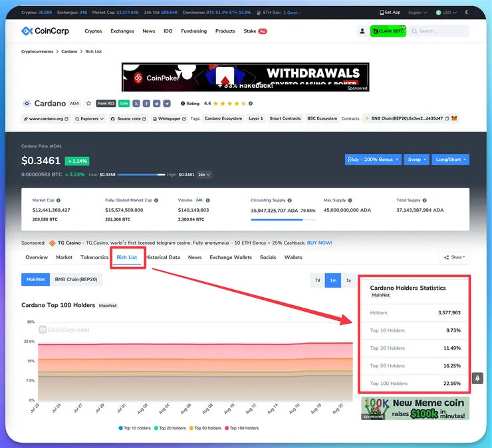The height and width of the screenshot is (448, 492).
Task: Click the CoinCarp logo
Action: click(45, 31)
